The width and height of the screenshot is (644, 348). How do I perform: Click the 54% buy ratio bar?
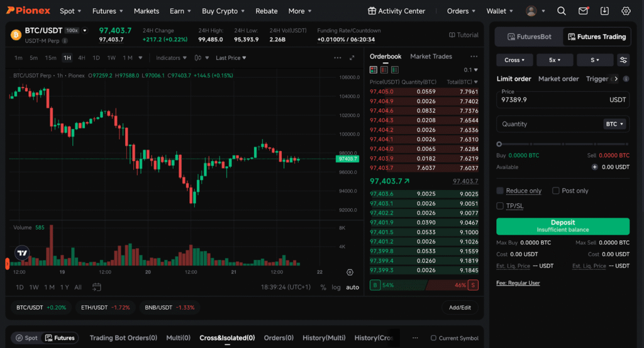(x=398, y=284)
